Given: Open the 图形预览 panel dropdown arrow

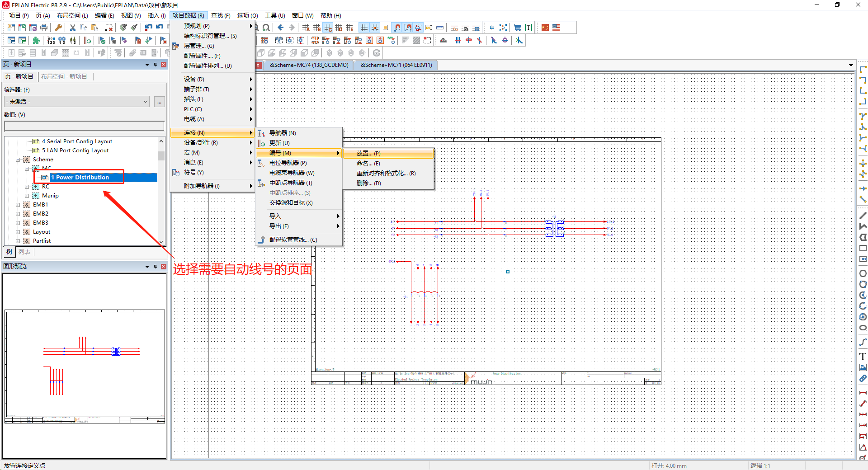Looking at the screenshot, I should click(x=147, y=267).
